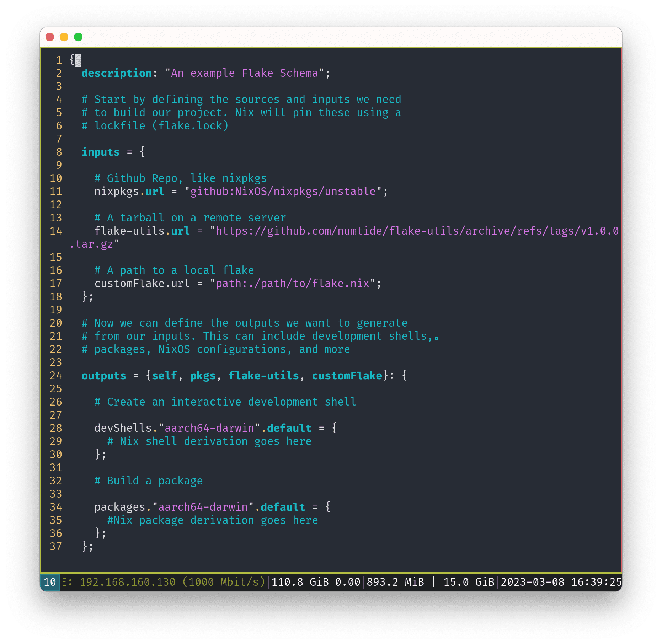This screenshot has width=662, height=644.
Task: Select workspace 10 in the status bar
Action: point(50,582)
